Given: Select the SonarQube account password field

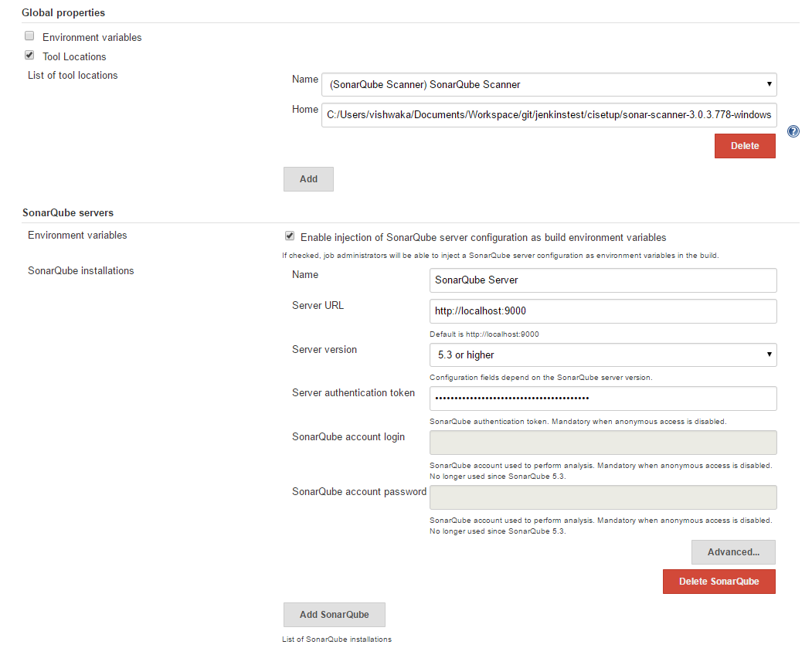Looking at the screenshot, I should tap(603, 497).
